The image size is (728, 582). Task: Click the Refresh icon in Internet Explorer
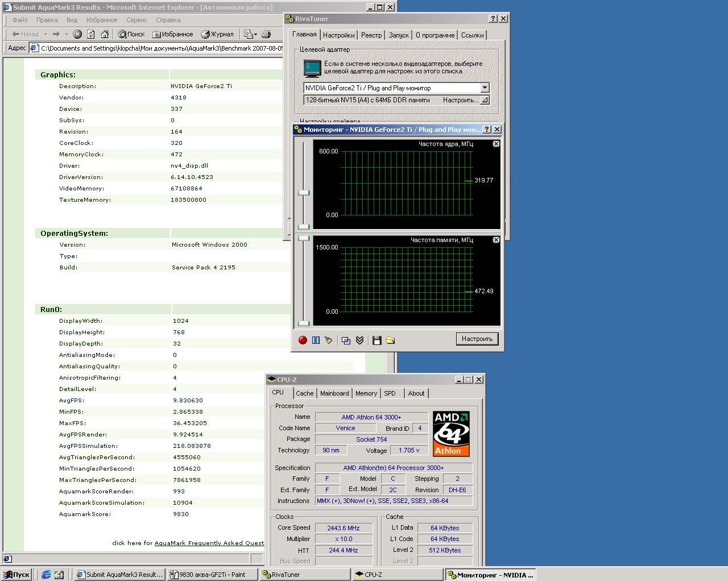click(x=91, y=34)
